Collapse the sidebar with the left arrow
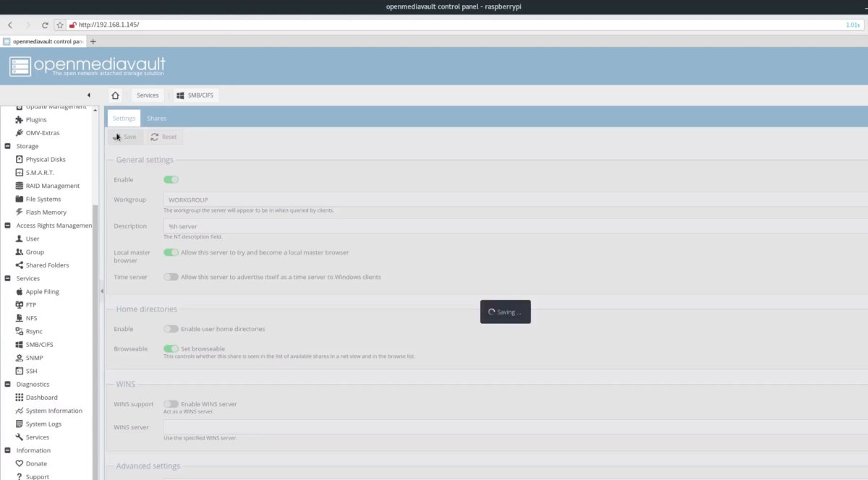The height and width of the screenshot is (480, 868). pos(89,95)
